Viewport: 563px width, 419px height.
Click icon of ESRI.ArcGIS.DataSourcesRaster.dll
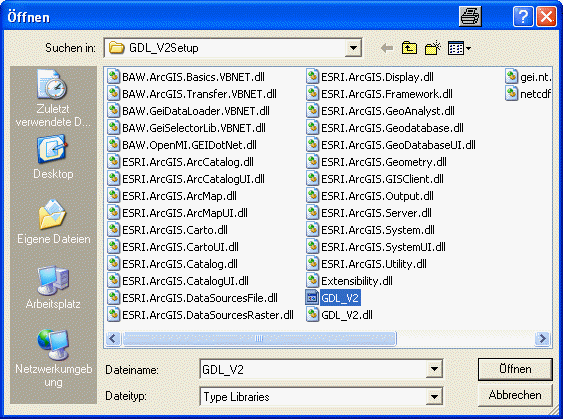pyautogui.click(x=113, y=315)
